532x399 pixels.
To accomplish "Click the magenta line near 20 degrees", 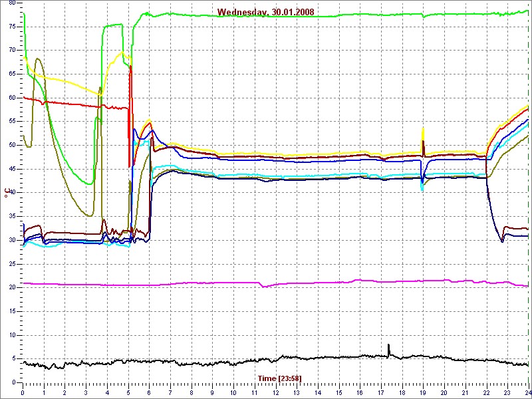I will point(199,283).
